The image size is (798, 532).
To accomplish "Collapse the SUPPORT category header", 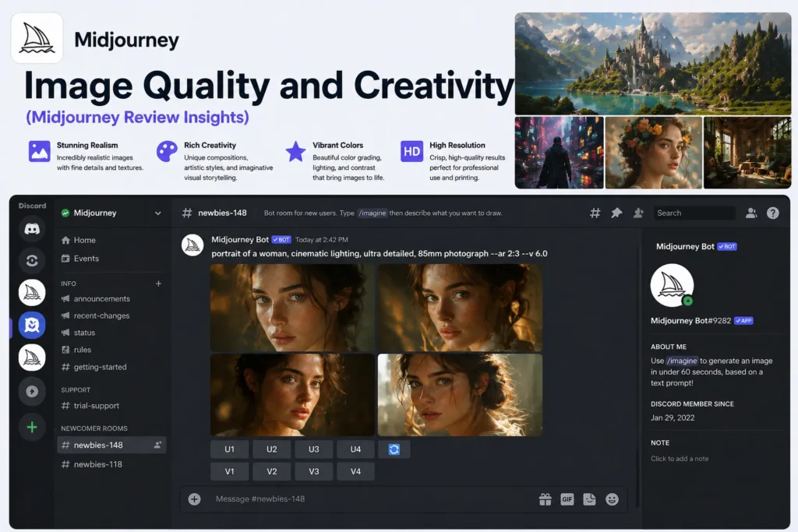I will pos(76,389).
